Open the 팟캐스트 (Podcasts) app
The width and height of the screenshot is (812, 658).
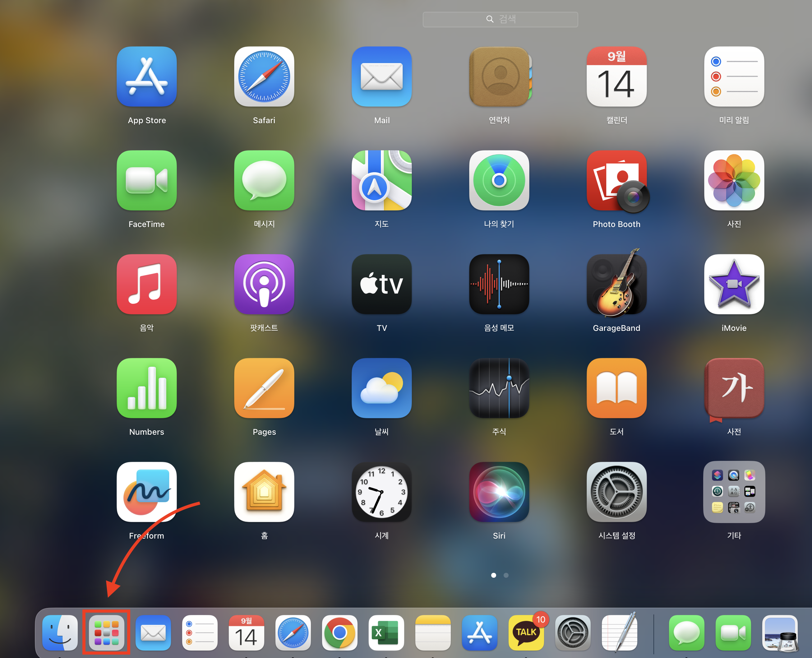click(x=264, y=284)
